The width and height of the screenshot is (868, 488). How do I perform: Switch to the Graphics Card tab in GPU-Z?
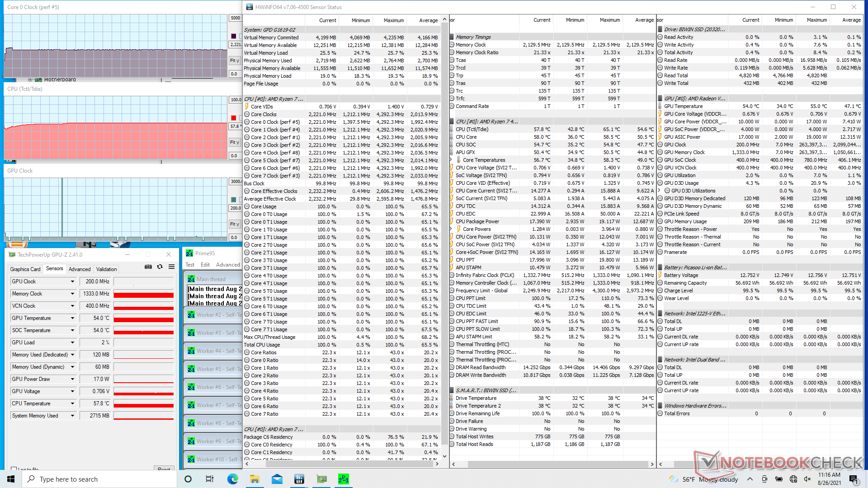[25, 269]
